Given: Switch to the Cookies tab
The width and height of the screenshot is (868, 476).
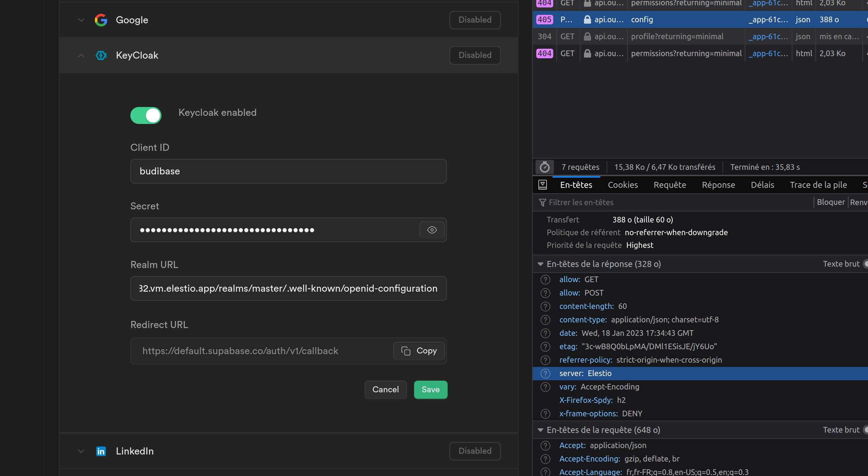Looking at the screenshot, I should point(622,185).
